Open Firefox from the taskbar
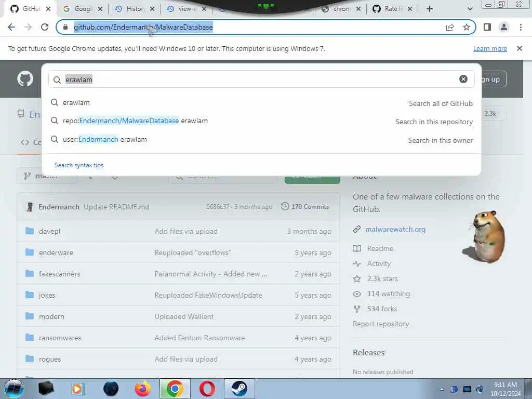The image size is (532, 399). pyautogui.click(x=143, y=389)
